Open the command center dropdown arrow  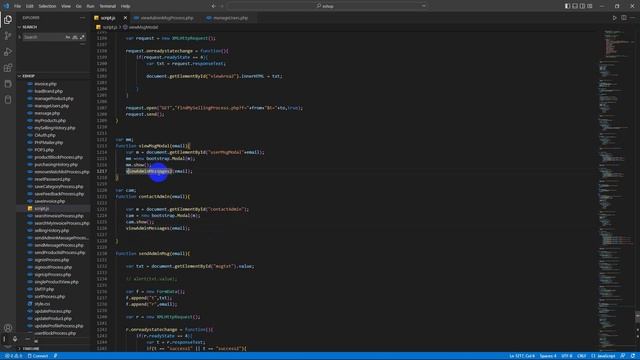click(x=424, y=6)
